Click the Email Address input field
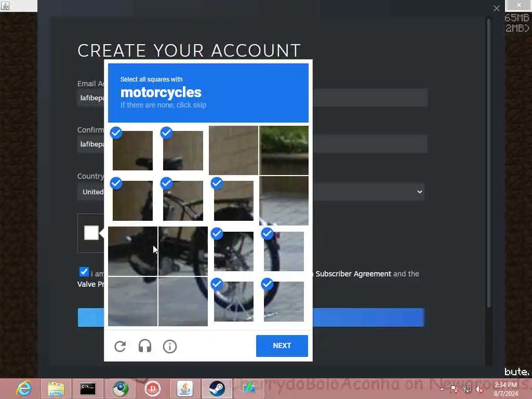The width and height of the screenshot is (532, 399). point(252,98)
